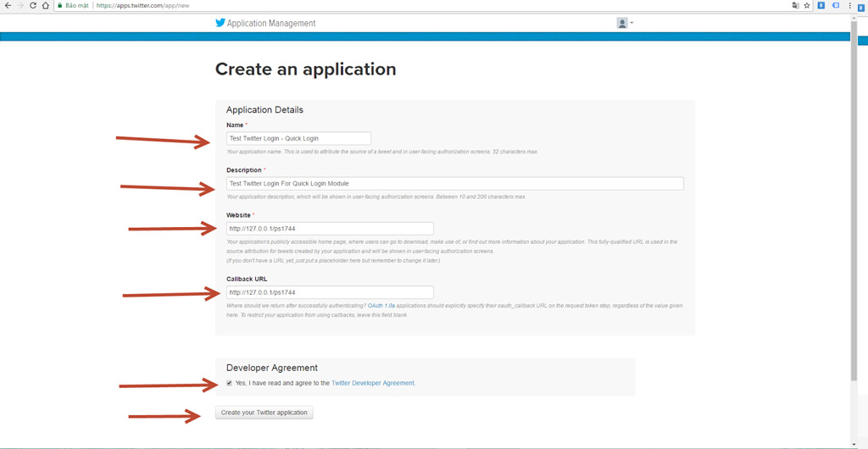Go back with the browser back arrow
Viewport: 868px width, 449px height.
(8, 6)
